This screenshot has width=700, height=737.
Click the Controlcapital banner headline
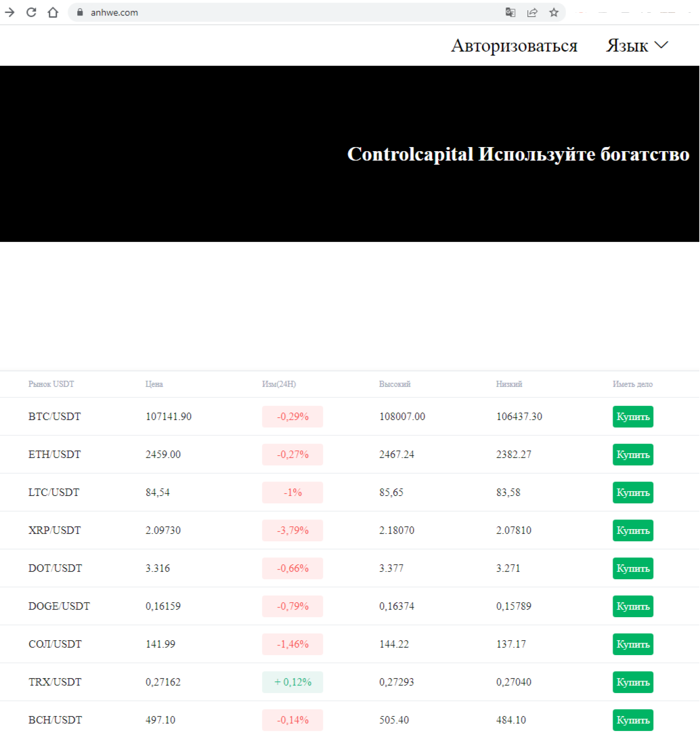click(518, 154)
